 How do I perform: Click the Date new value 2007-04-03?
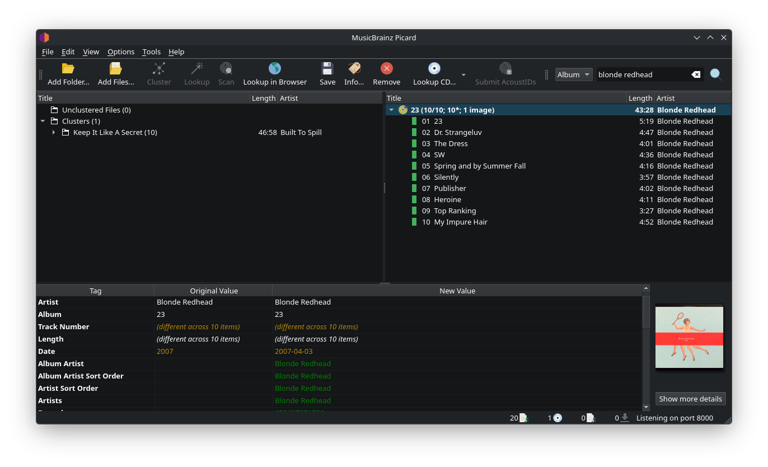click(293, 351)
